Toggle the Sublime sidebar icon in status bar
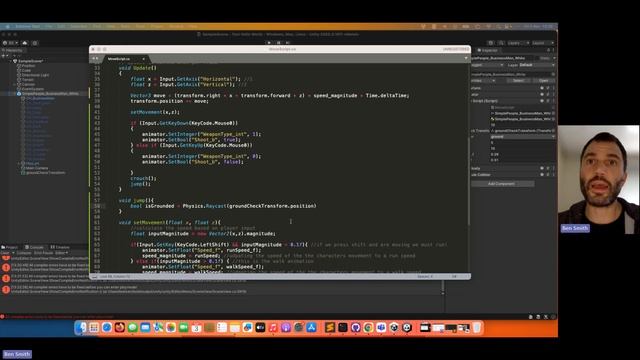 click(94, 277)
